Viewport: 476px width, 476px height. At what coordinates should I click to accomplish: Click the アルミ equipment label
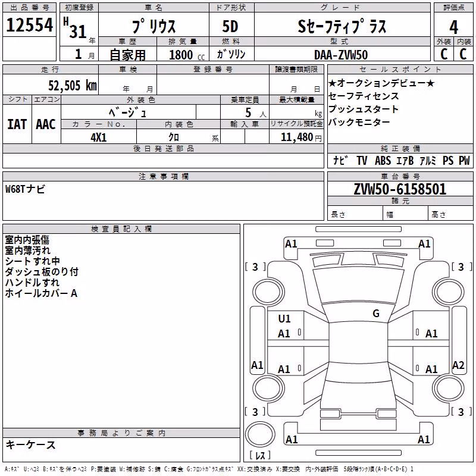(428, 160)
